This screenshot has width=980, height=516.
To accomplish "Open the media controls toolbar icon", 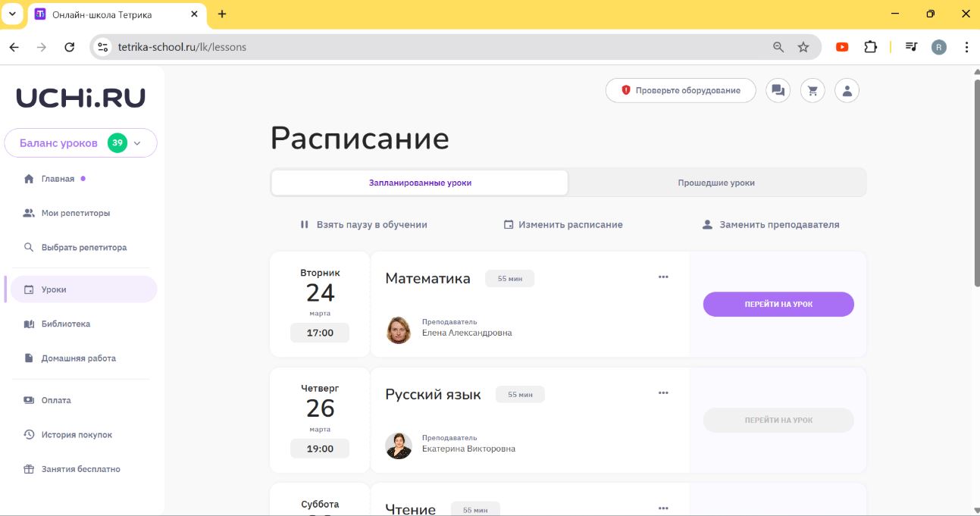I will 912,47.
